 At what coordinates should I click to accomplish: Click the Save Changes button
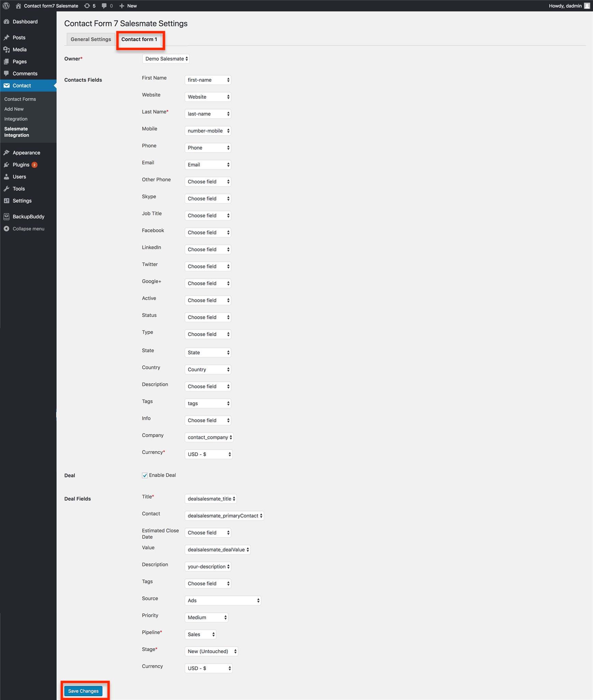pyautogui.click(x=83, y=691)
